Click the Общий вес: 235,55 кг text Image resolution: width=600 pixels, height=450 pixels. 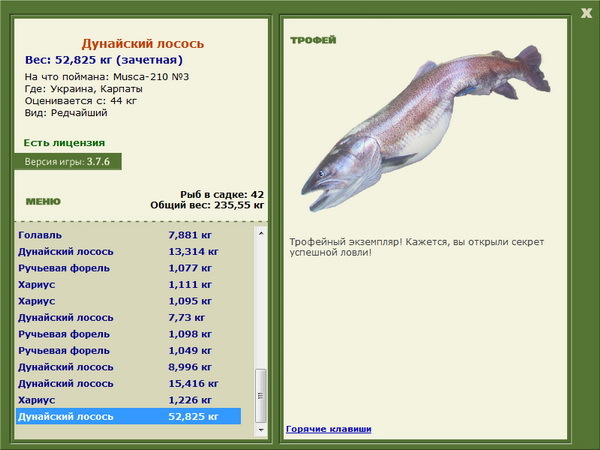[207, 205]
